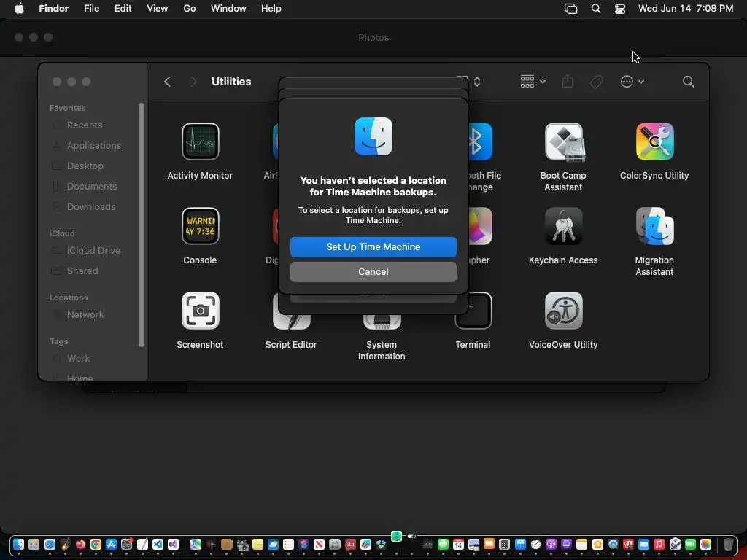Open Photos from the Dock
The height and width of the screenshot is (560, 747).
[x=705, y=544]
